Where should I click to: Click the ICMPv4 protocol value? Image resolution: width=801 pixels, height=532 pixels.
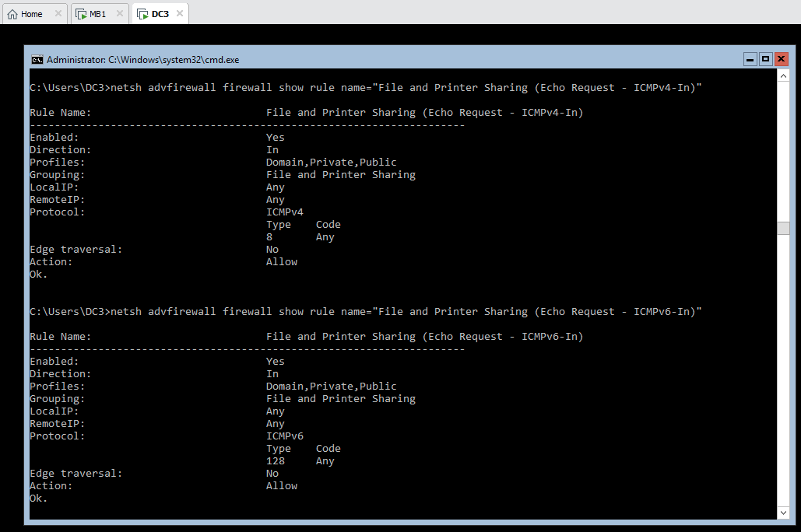[x=285, y=212]
